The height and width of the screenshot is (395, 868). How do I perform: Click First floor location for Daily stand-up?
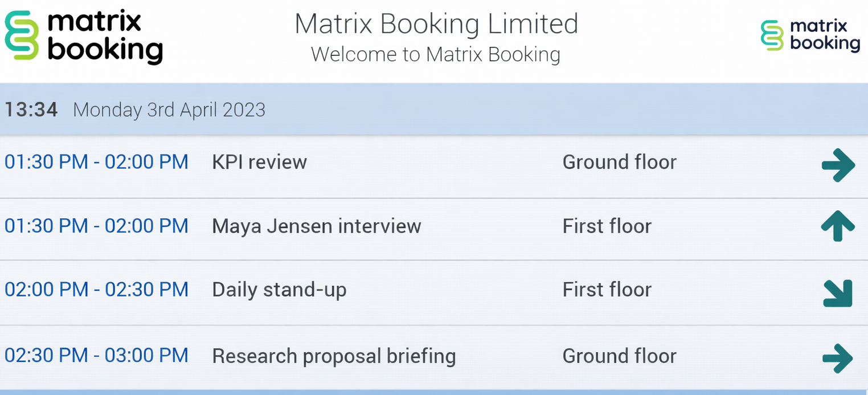click(x=607, y=290)
